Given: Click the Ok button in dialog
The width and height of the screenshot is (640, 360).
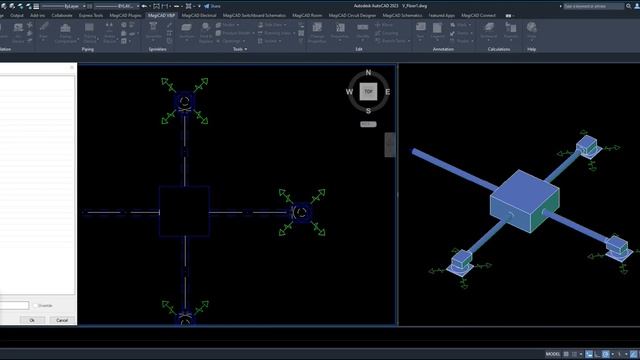Looking at the screenshot, I should pyautogui.click(x=32, y=320).
